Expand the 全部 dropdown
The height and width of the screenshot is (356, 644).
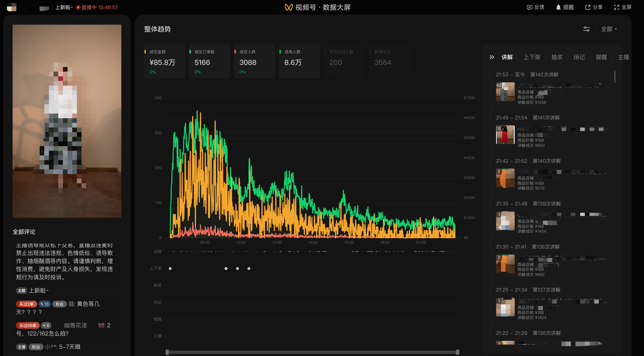click(x=609, y=29)
